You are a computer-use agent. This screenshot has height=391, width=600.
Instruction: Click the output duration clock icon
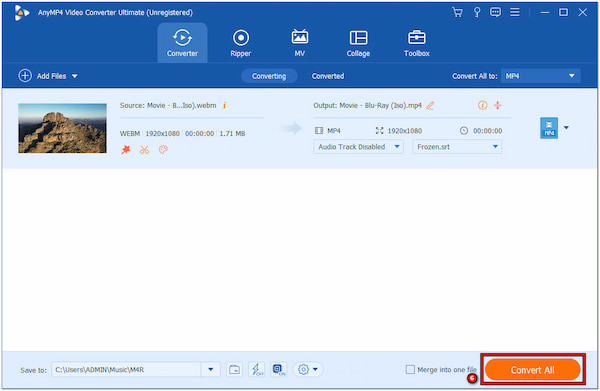[464, 131]
